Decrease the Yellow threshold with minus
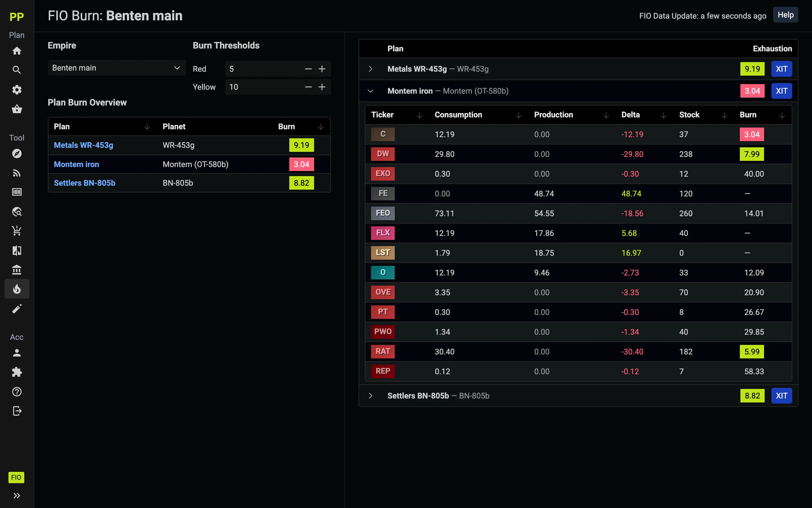 coord(308,87)
